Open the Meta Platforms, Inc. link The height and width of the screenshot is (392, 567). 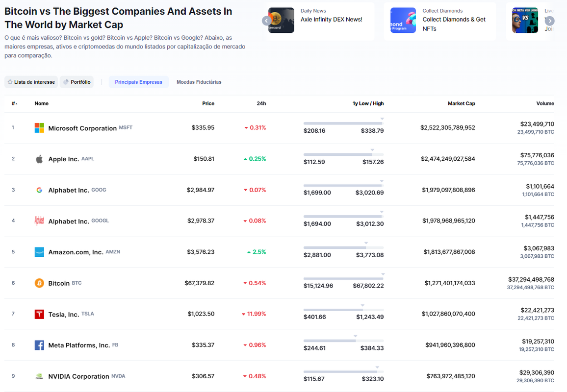[x=79, y=345]
